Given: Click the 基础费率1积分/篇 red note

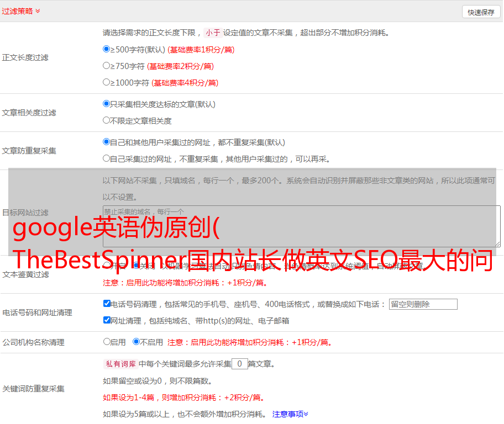Looking at the screenshot, I should click(201, 50).
